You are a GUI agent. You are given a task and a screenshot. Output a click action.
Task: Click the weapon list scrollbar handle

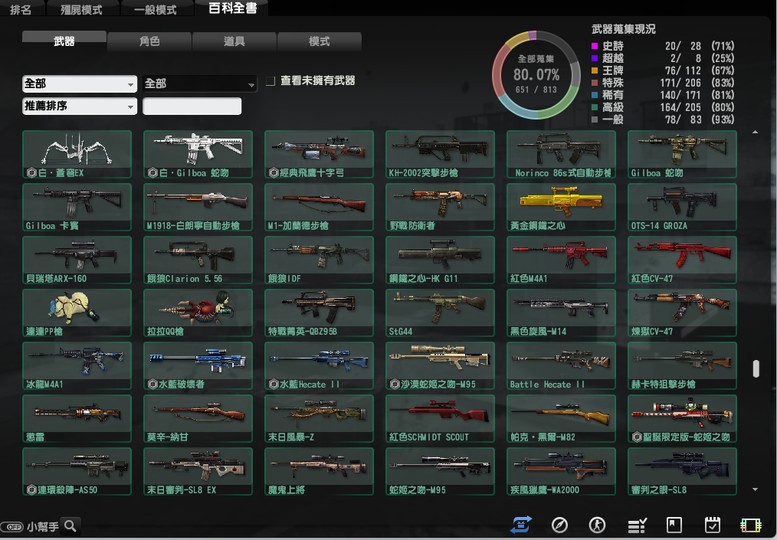756,369
